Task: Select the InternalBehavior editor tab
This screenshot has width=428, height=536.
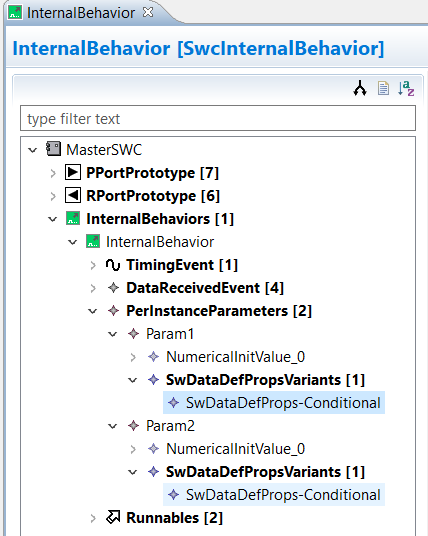Action: coord(81,13)
